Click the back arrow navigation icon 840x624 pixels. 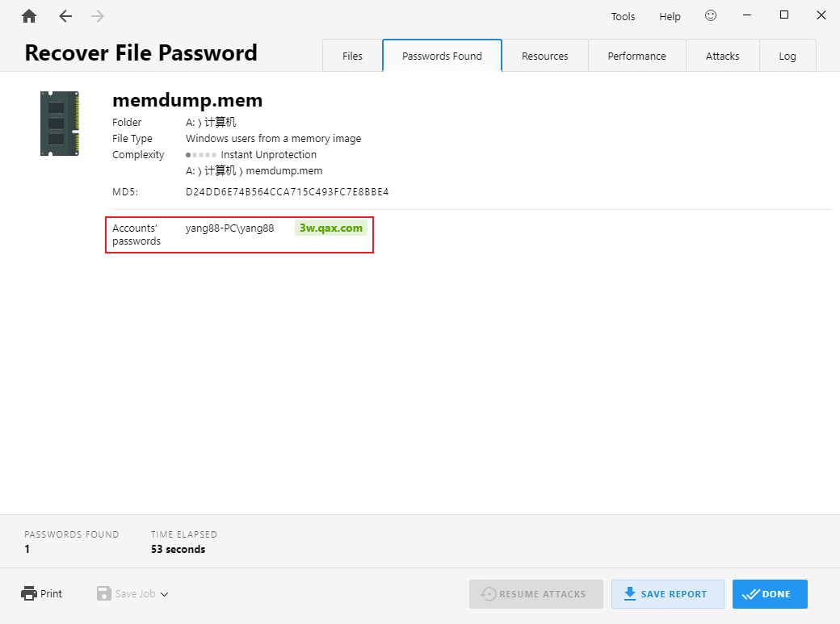(65, 16)
